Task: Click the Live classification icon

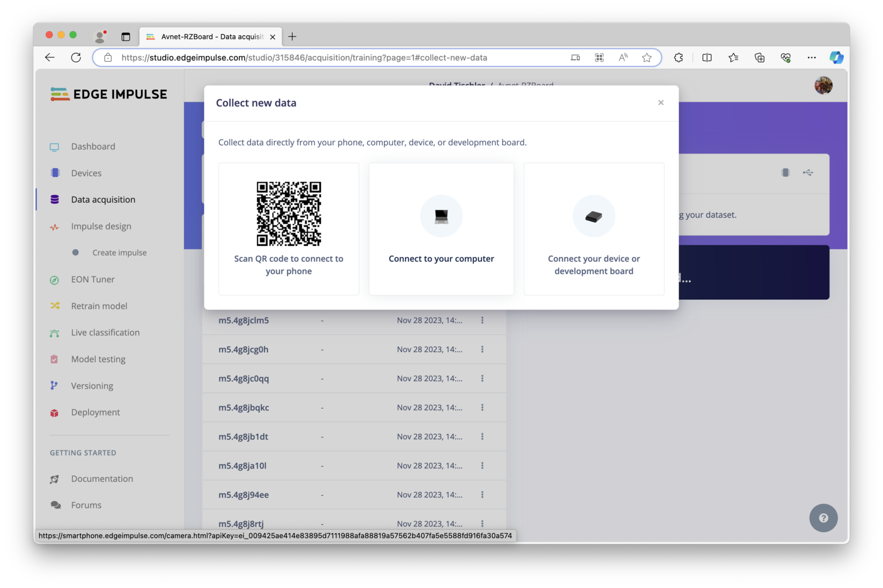Action: [55, 333]
